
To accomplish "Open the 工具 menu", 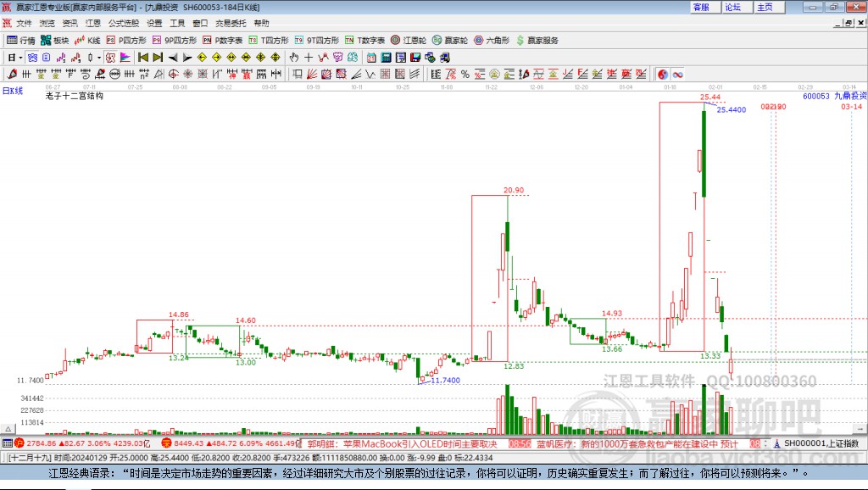I will [177, 23].
